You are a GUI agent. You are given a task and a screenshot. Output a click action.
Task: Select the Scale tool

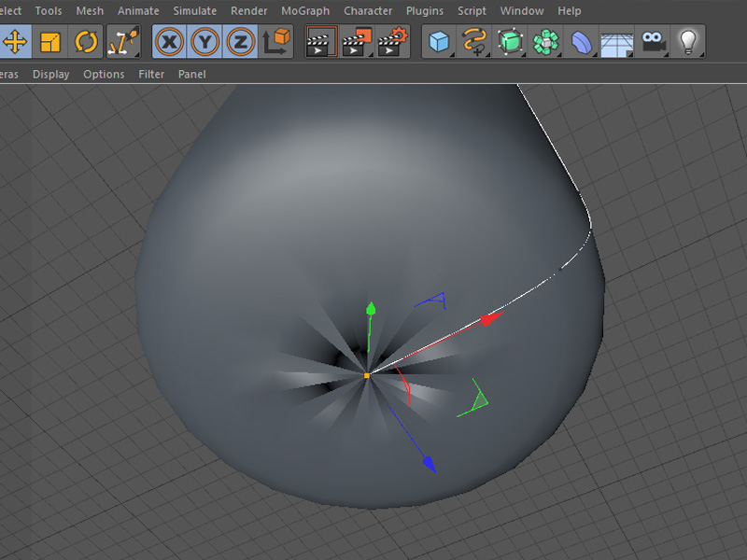tap(50, 42)
